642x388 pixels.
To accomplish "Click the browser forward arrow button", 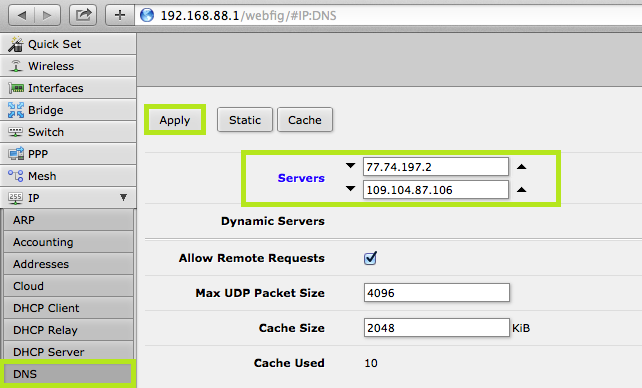I will [x=47, y=15].
